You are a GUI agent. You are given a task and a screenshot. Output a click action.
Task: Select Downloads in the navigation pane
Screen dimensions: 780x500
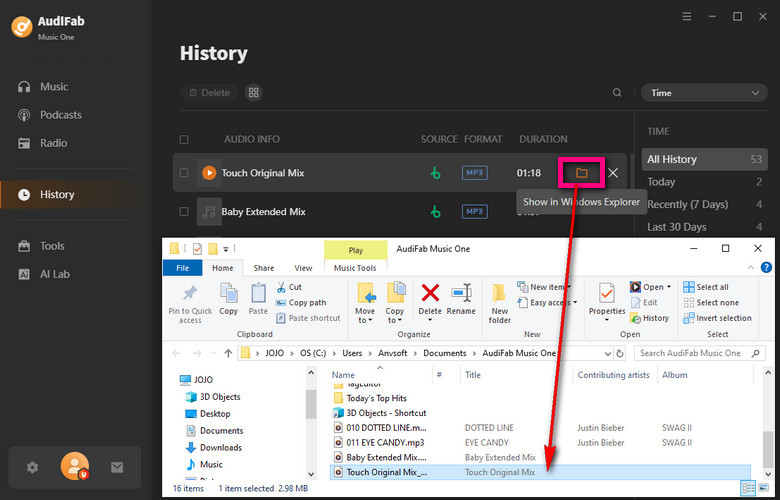point(214,448)
